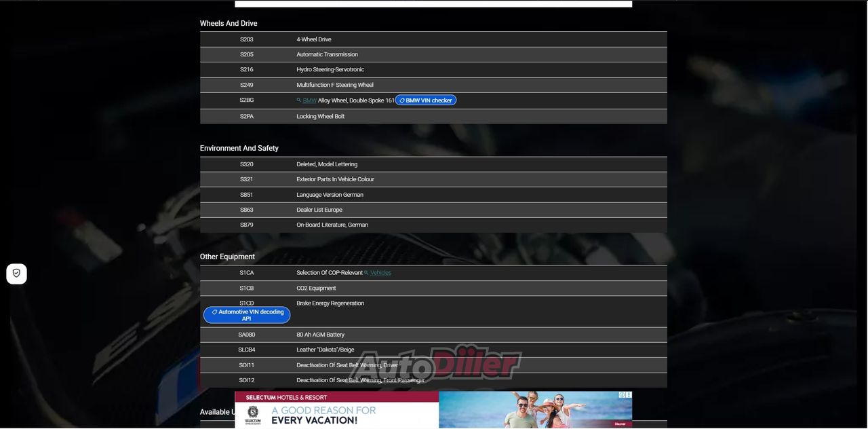Open the ad options three-dot menu

(629, 395)
